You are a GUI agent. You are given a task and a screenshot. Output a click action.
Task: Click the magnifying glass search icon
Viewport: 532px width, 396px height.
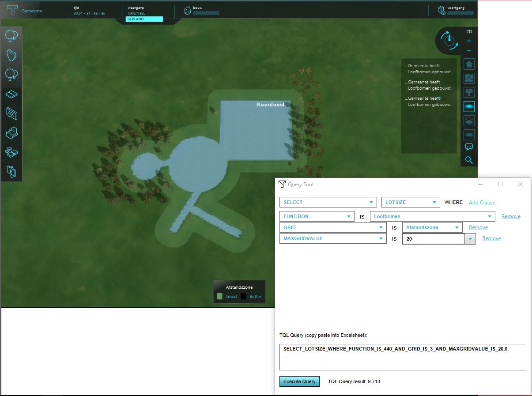(x=469, y=160)
